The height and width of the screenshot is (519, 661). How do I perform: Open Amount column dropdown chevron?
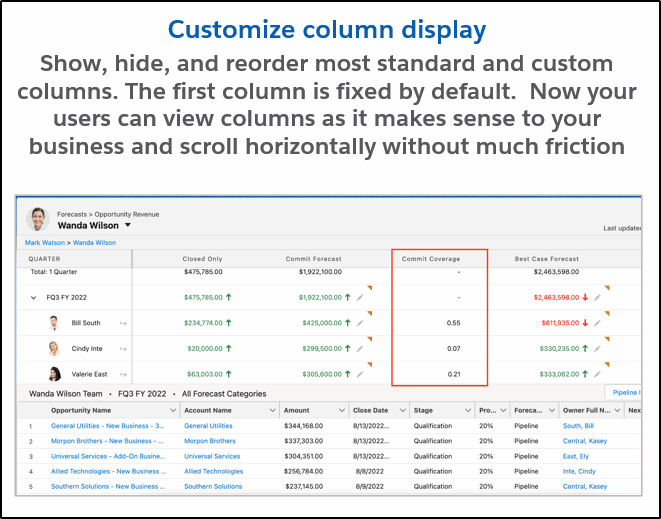tap(342, 410)
